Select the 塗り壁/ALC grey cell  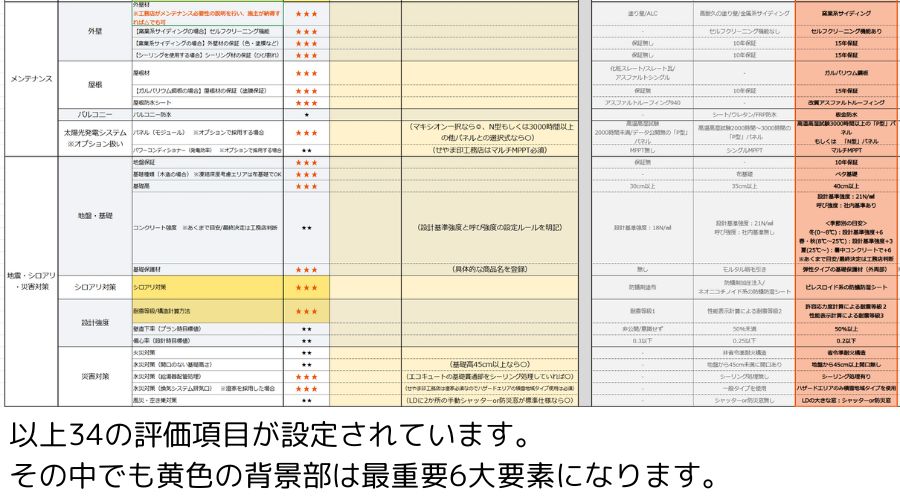[x=642, y=13]
